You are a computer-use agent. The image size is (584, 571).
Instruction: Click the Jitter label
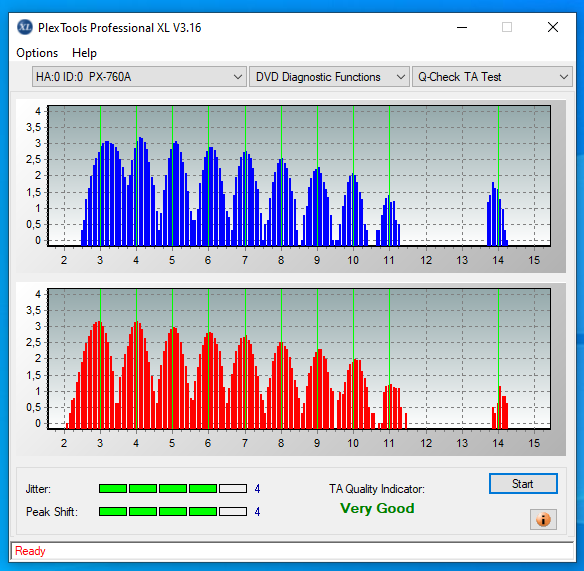(38, 489)
